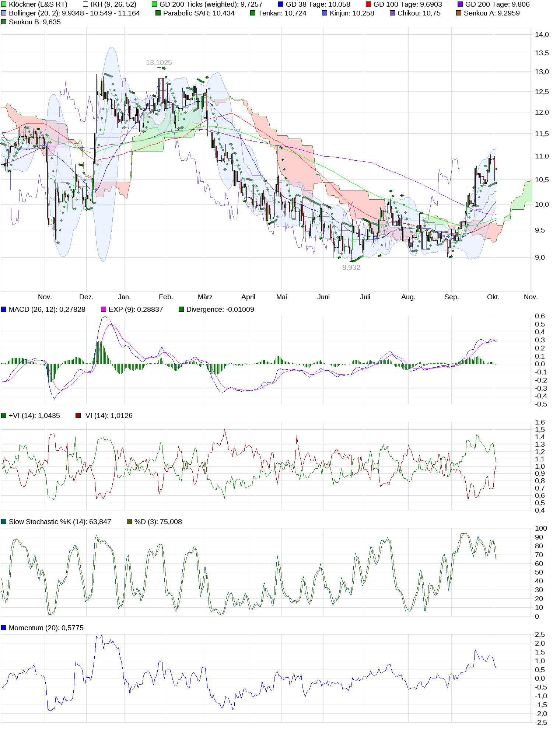Viewport: 560px width, 730px height.
Task: Click the 'Senkou B: 9,635' label
Action: [x=35, y=22]
